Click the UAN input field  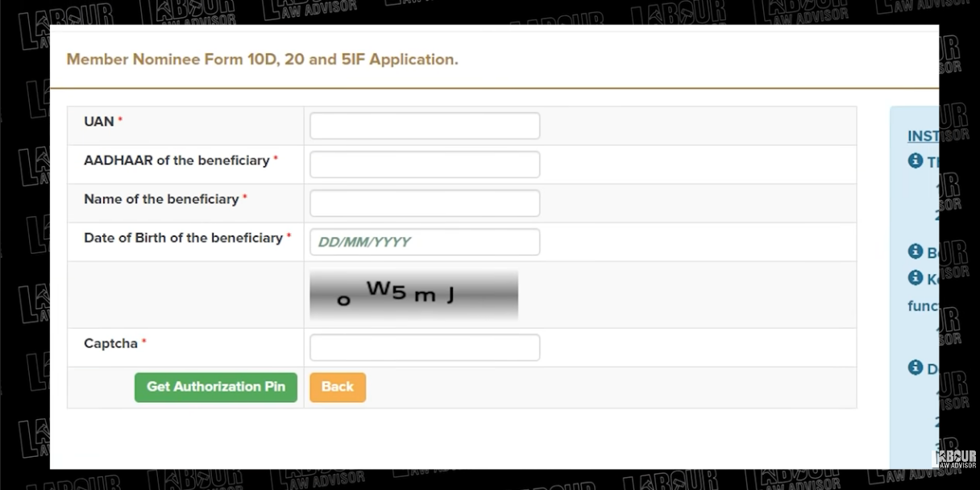pos(425,126)
